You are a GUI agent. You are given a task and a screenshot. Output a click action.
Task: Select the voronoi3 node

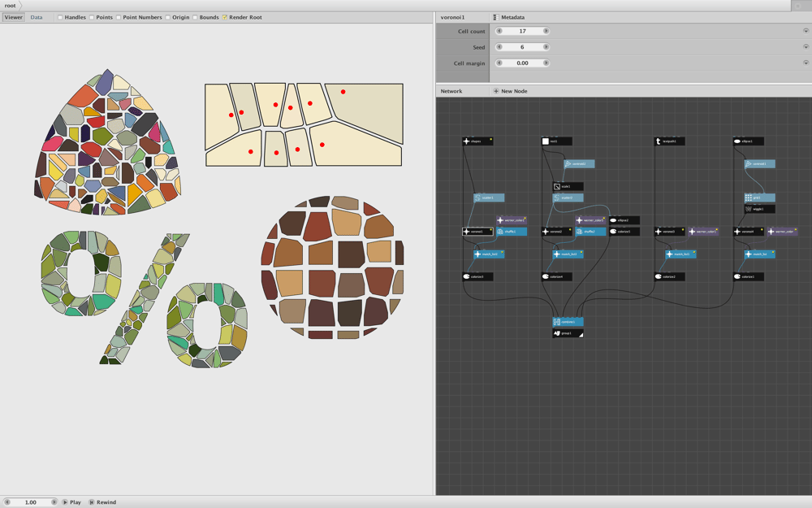click(670, 232)
